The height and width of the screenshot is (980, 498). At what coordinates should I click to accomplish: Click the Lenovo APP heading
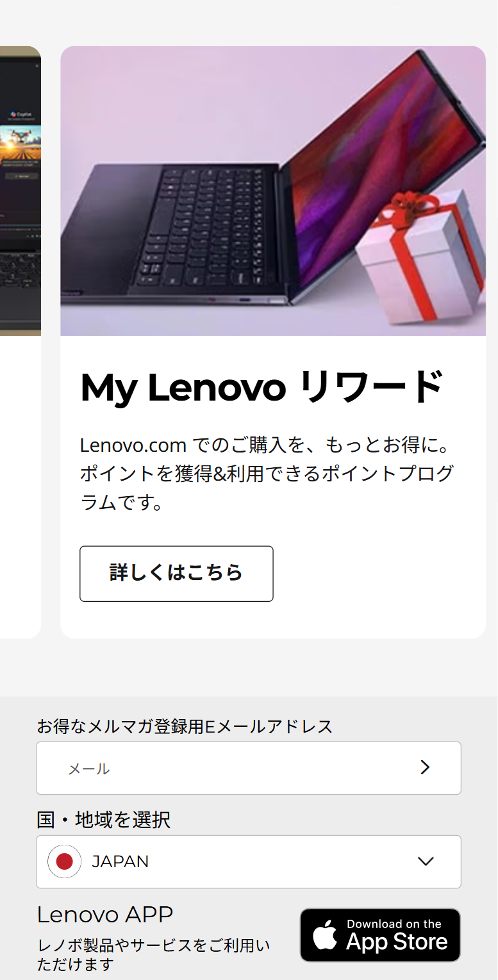(105, 915)
